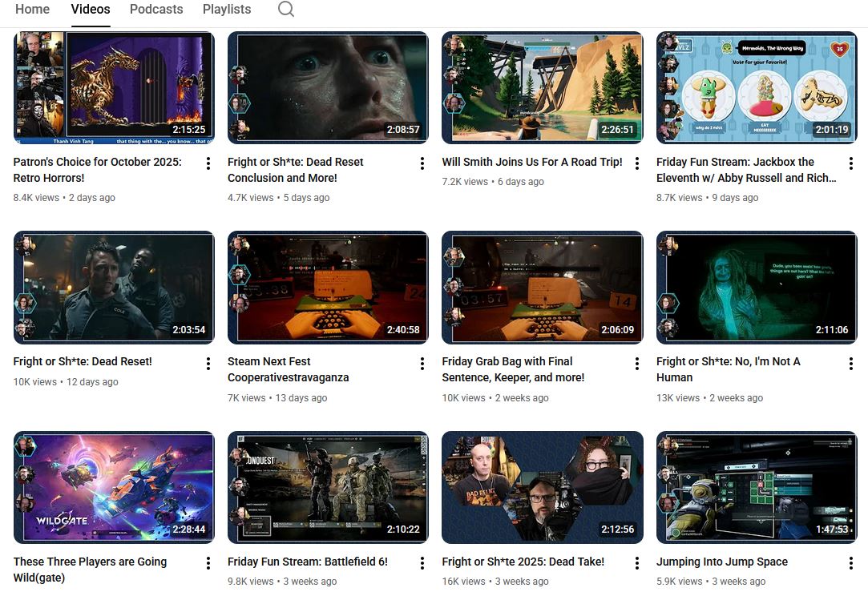Open options menu for Jackbox the Eleventh video

(851, 163)
